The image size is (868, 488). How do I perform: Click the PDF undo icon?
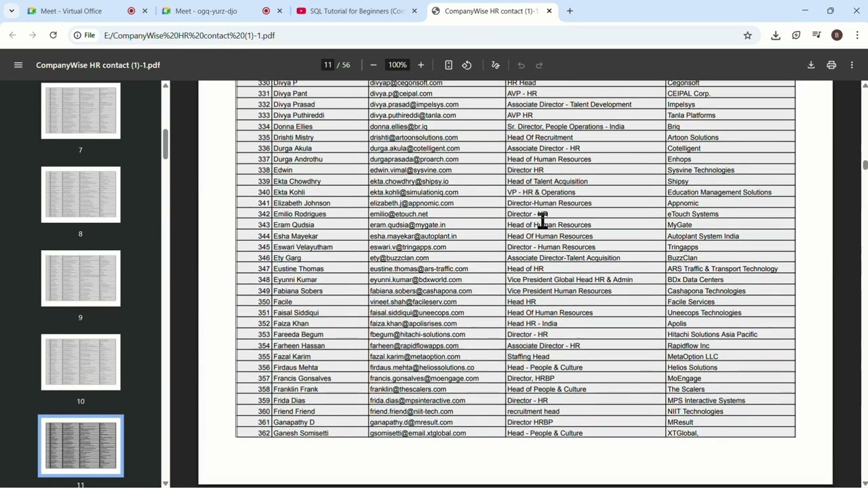click(521, 65)
